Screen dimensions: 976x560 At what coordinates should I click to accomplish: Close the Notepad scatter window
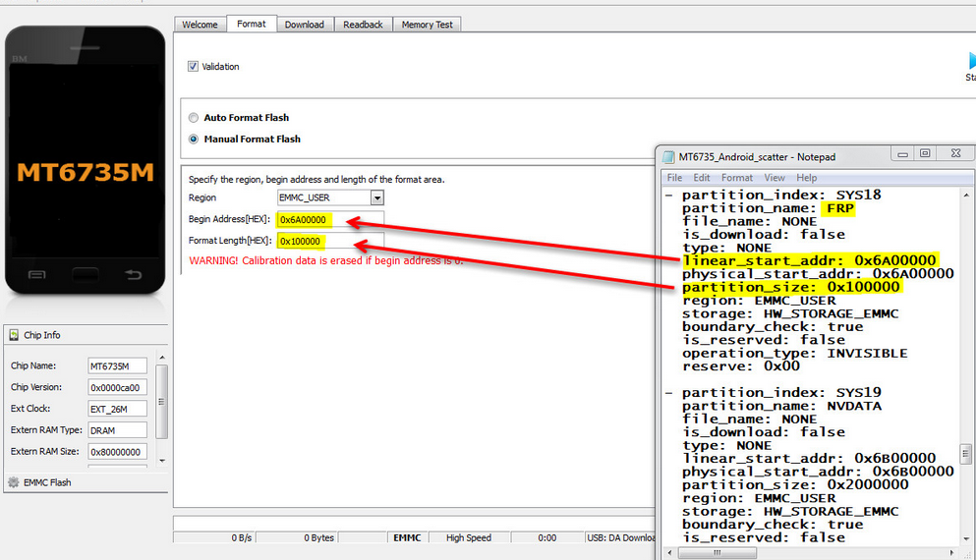(955, 153)
